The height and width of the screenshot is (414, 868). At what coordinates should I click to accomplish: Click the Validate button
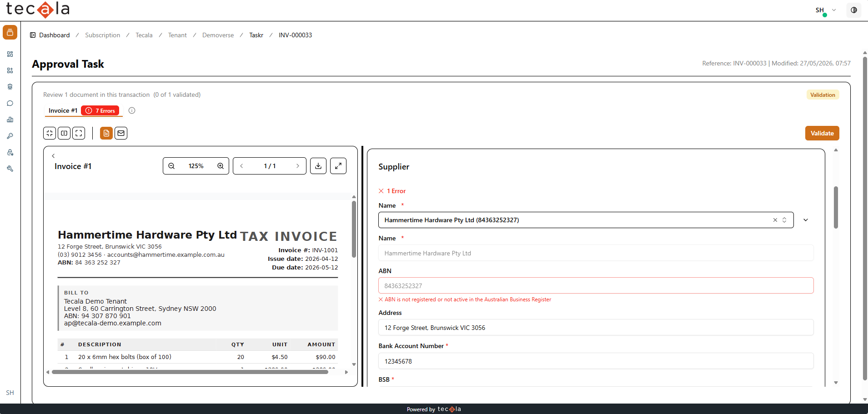(822, 133)
